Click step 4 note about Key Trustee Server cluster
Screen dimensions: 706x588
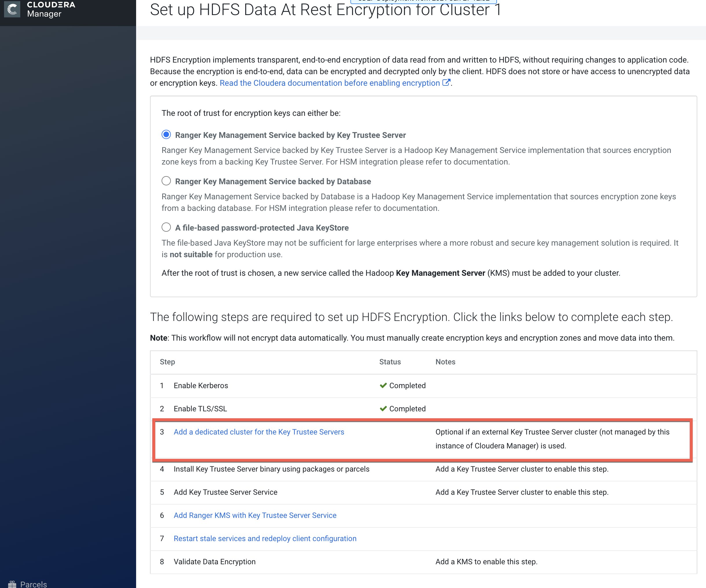coord(522,469)
